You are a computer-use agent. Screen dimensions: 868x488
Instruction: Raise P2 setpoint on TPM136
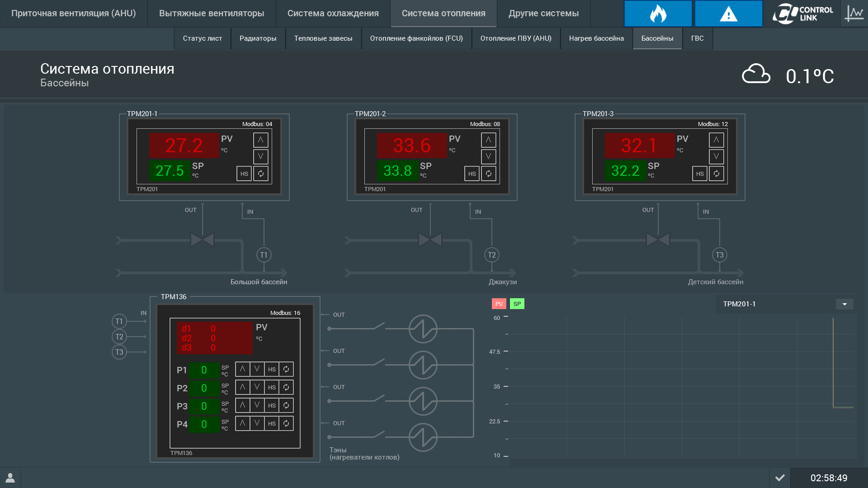coord(243,387)
